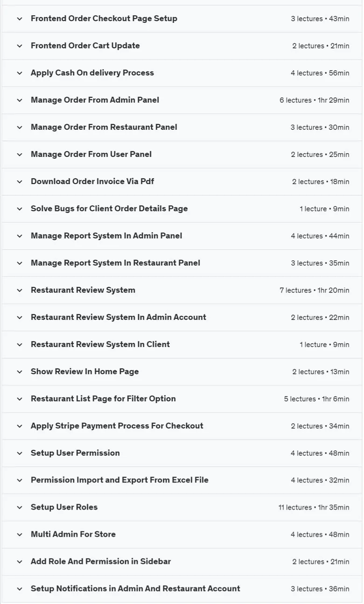Select the Multi Admin For Store title
The height and width of the screenshot is (604, 364).
click(73, 534)
